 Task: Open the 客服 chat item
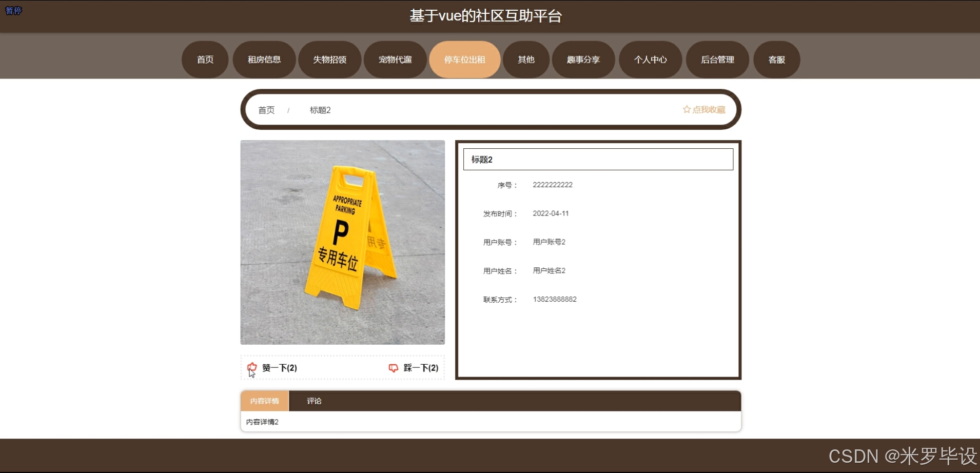coord(777,60)
